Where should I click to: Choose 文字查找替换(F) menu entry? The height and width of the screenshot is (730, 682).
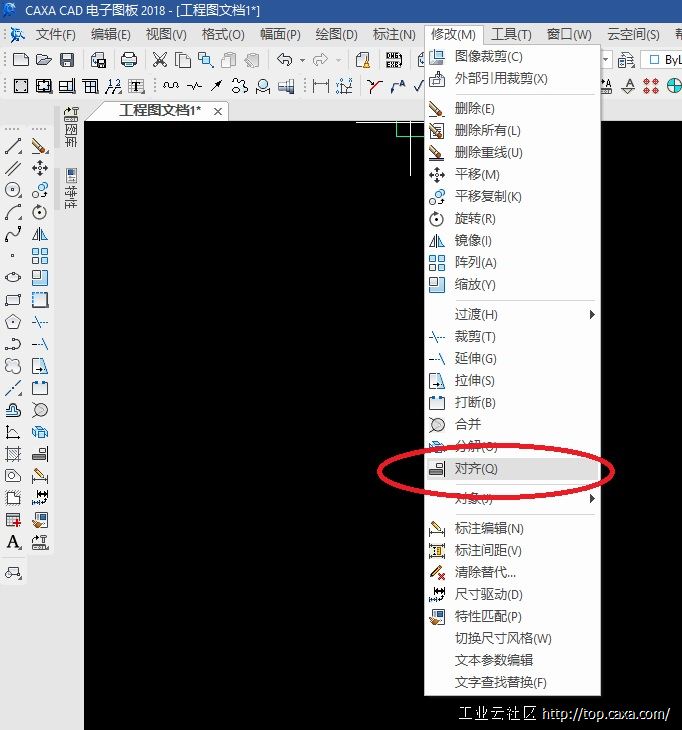(x=513, y=683)
